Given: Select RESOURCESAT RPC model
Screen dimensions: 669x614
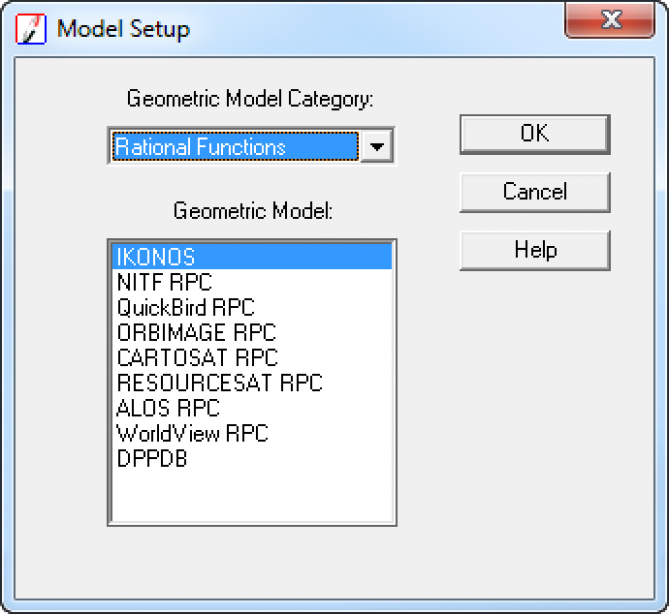Looking at the screenshot, I should 252,383.
